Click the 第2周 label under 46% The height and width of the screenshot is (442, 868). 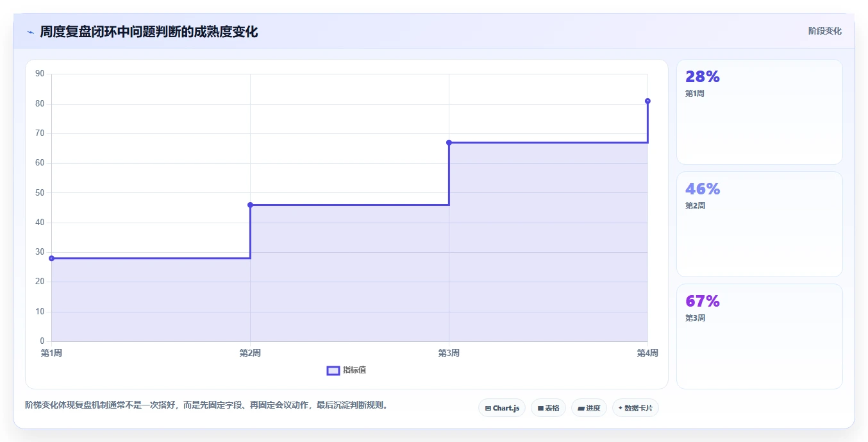click(695, 206)
